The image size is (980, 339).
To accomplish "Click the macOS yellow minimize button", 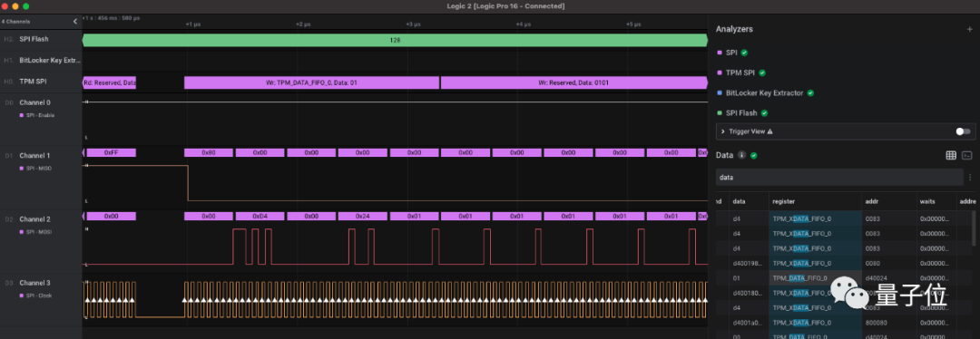I will point(15,6).
